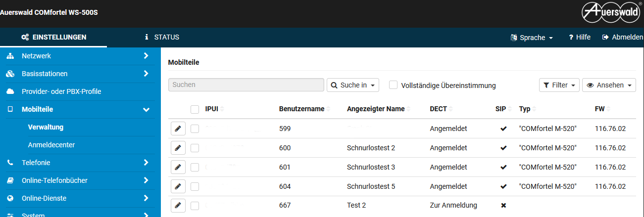This screenshot has height=217, width=644.
Task: Edit handset 599 with pencil icon
Action: (x=178, y=129)
